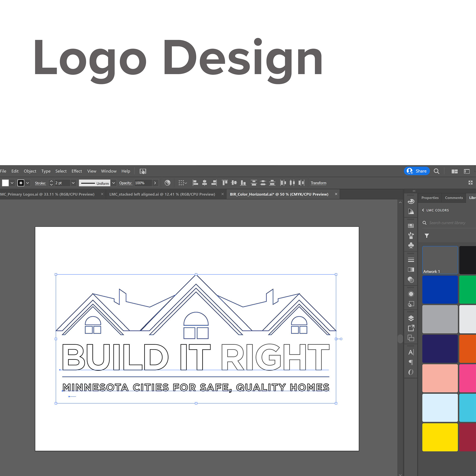Viewport: 476px width, 476px height.
Task: Open the Effect menu
Action: coord(77,171)
